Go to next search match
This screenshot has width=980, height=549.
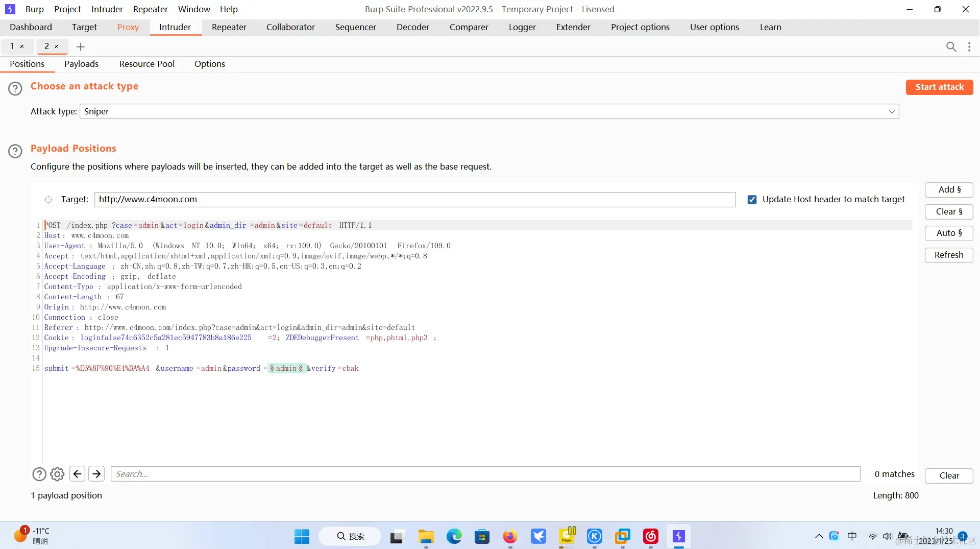[x=96, y=474]
